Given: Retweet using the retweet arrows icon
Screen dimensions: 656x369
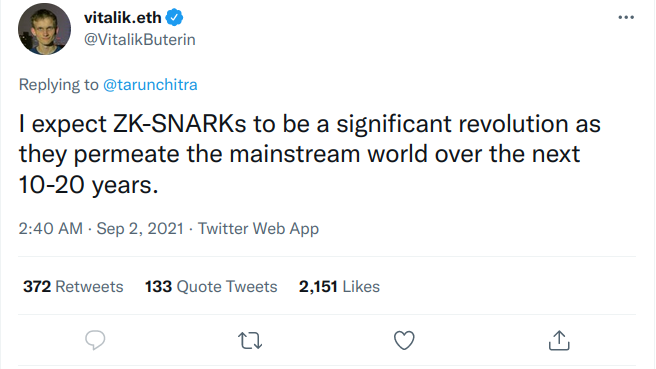Looking at the screenshot, I should click(250, 341).
